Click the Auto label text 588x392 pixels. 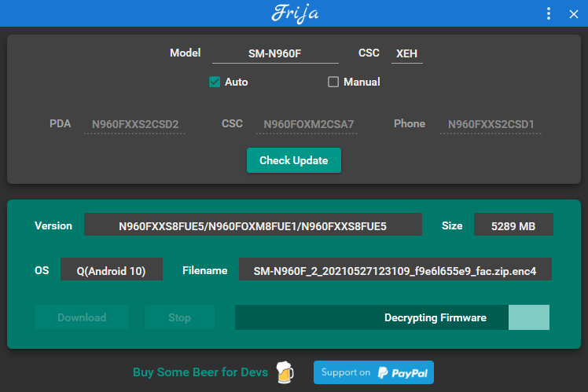pos(237,82)
